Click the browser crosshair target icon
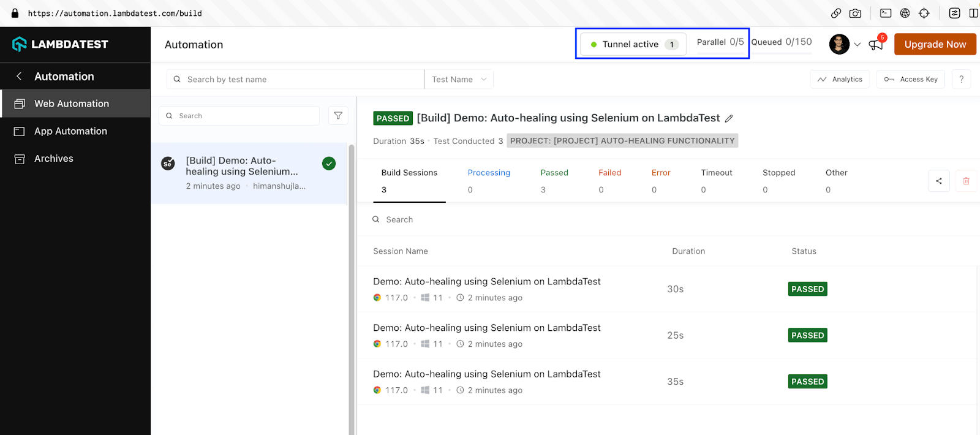 pyautogui.click(x=924, y=13)
